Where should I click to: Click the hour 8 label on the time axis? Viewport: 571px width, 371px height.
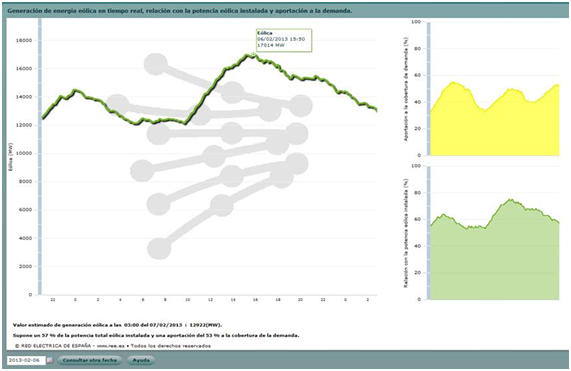pyautogui.click(x=165, y=300)
